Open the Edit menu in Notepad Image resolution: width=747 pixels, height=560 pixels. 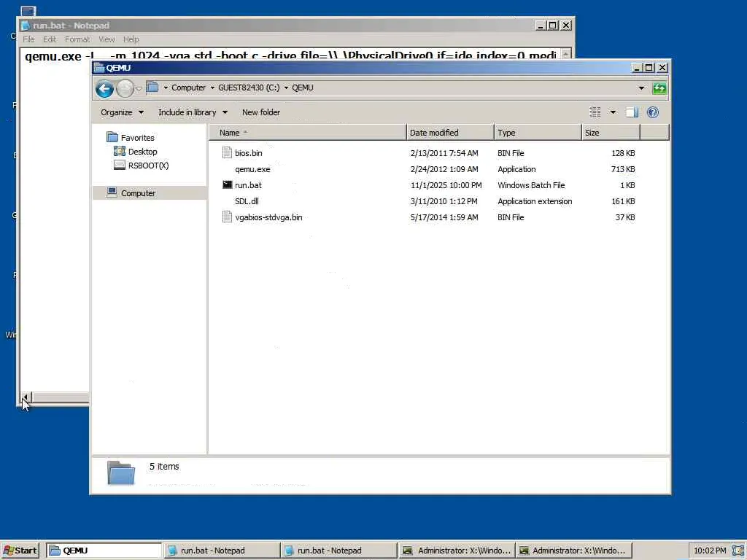point(50,39)
